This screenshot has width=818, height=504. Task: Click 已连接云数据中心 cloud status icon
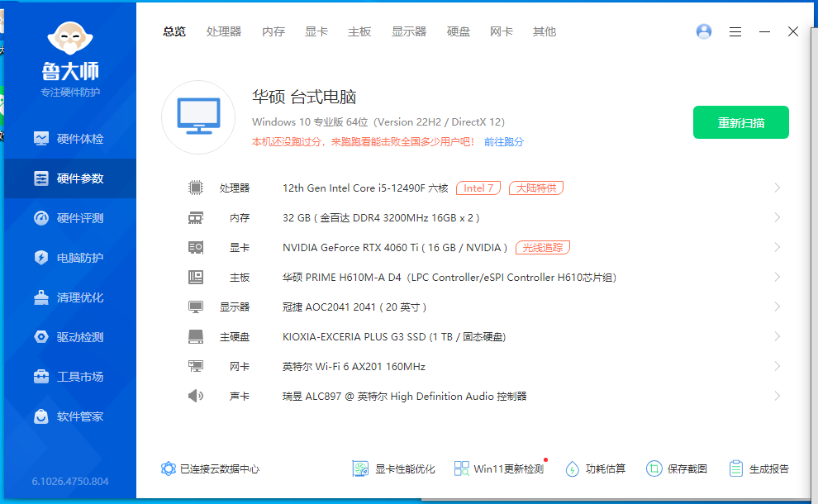click(x=168, y=468)
